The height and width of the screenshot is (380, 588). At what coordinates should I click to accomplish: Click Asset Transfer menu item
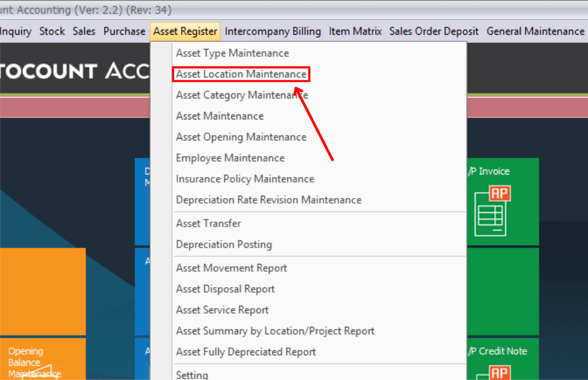coord(208,223)
